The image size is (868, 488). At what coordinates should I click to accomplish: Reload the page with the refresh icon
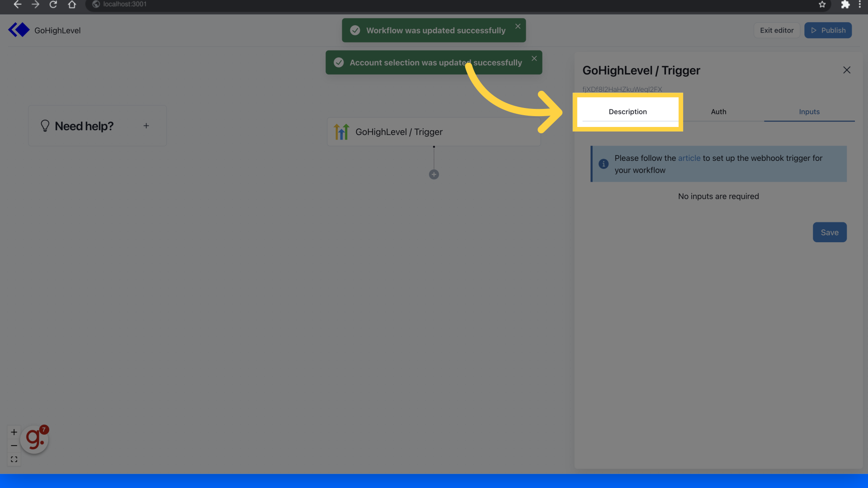tap(53, 5)
